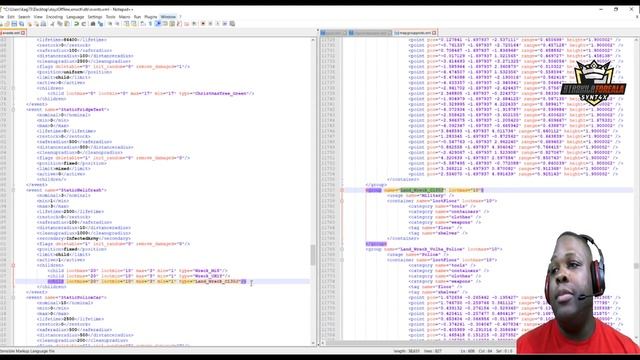
Task: Collapse the StaticPoliceCar event fold marker
Action: click(x=13, y=298)
